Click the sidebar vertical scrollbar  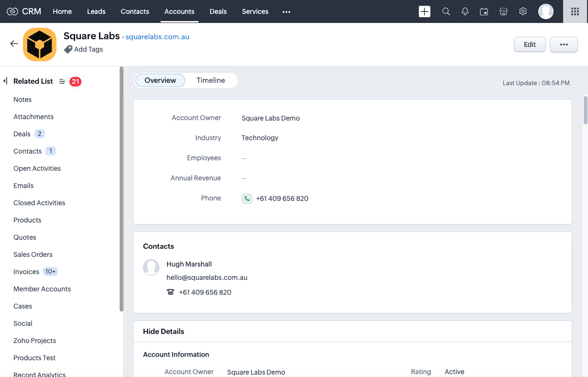(x=122, y=189)
